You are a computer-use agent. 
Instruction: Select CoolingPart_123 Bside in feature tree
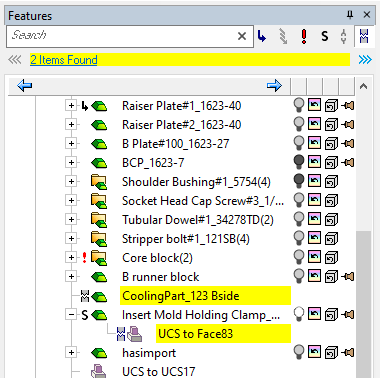tap(181, 296)
